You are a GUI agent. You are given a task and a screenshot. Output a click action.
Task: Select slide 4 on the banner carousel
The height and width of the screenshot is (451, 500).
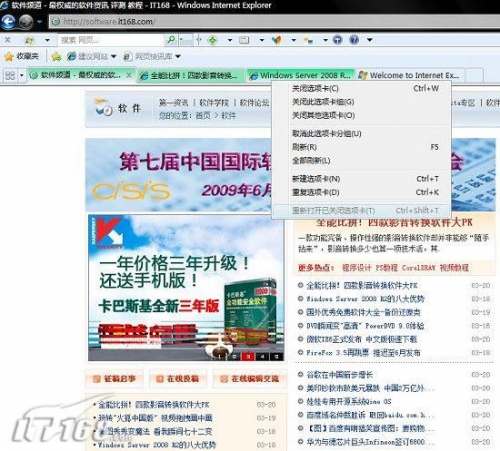click(262, 356)
